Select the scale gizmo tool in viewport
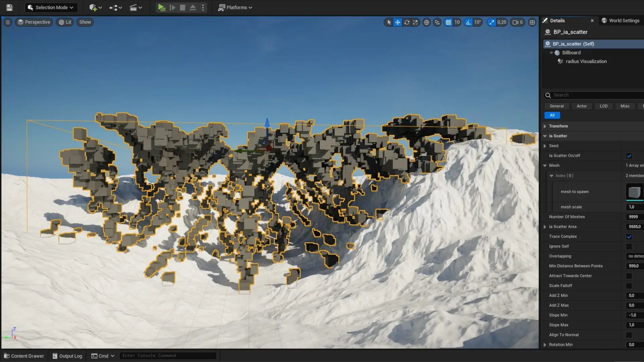The height and width of the screenshot is (362, 644). pos(415,22)
